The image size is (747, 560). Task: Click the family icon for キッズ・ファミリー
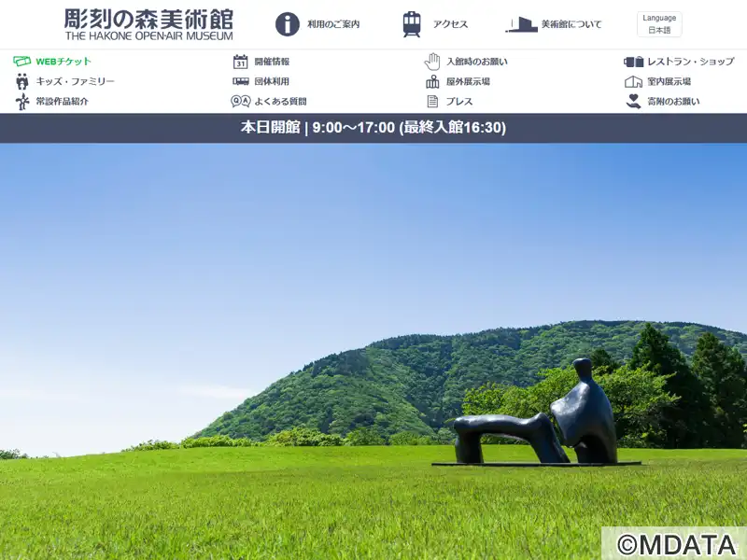tap(21, 81)
